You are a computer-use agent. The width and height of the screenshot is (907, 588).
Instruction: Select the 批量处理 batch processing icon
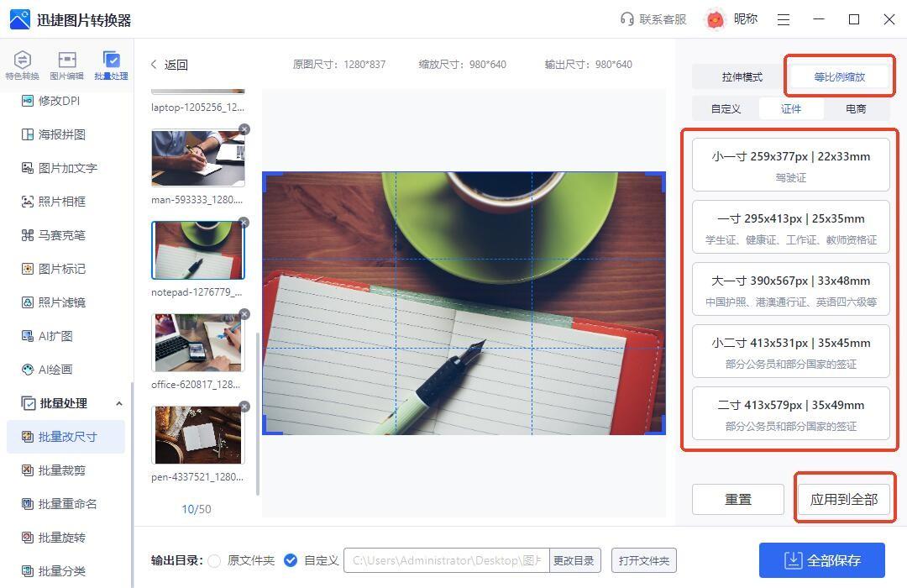click(111, 60)
